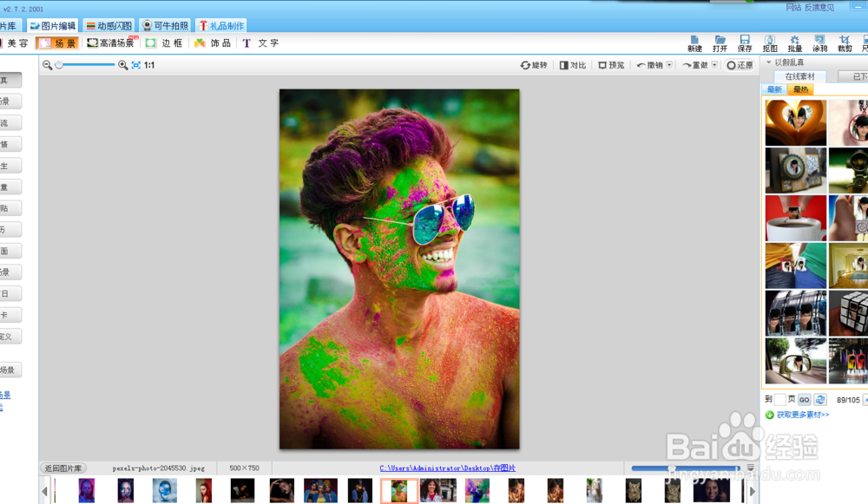868x504 pixels.
Task: Select the 场景 scene category
Action: click(x=57, y=43)
